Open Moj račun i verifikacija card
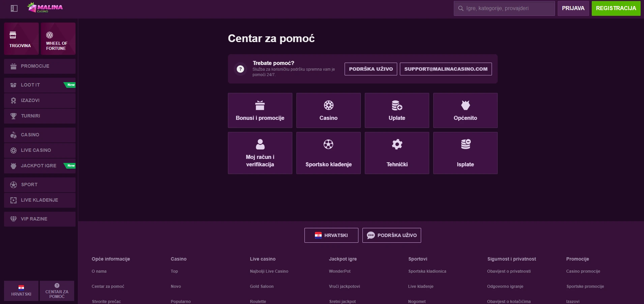The height and width of the screenshot is (304, 644). coord(260,153)
